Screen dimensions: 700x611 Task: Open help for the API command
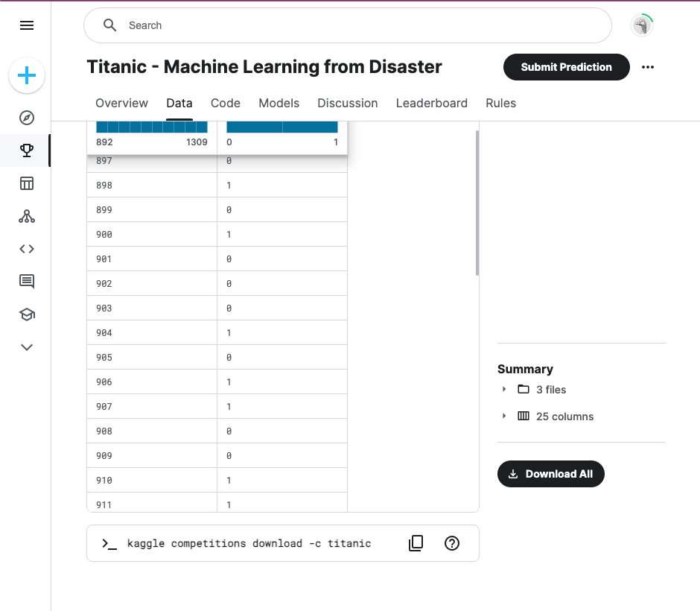[452, 543]
